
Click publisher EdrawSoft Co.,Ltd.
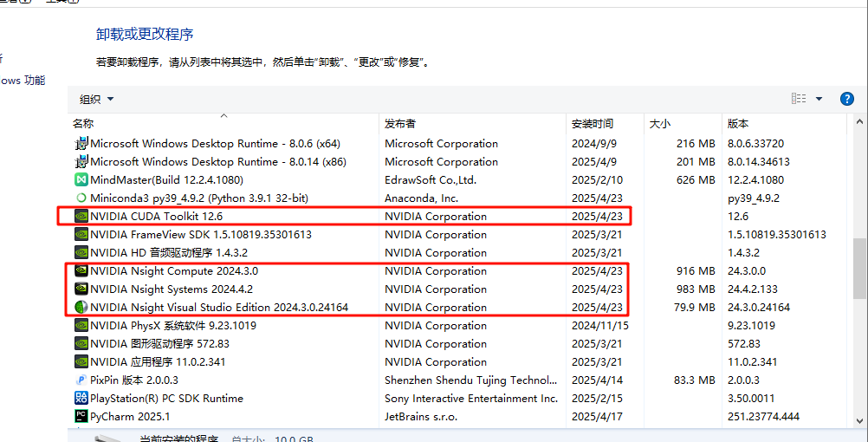[x=431, y=180]
